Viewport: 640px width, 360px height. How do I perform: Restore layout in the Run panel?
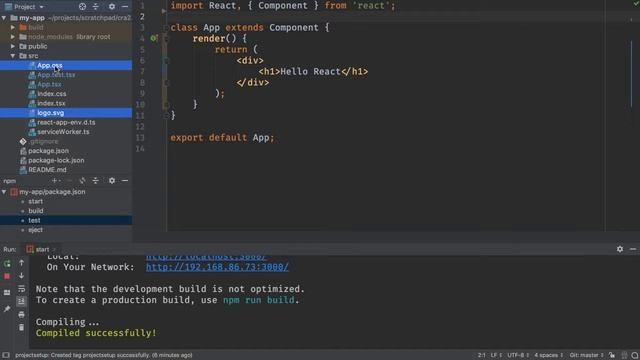point(7,292)
